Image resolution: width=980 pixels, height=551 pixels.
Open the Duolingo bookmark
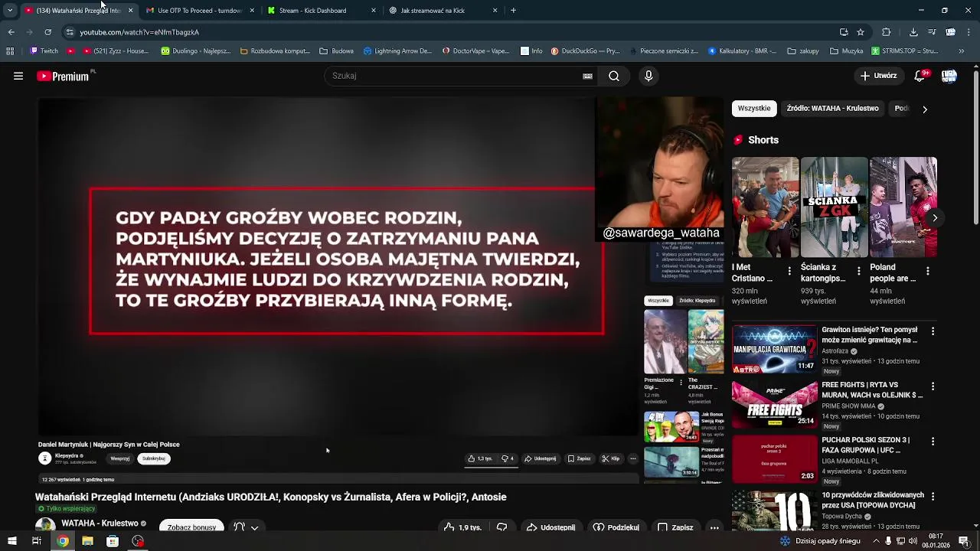[x=196, y=51]
